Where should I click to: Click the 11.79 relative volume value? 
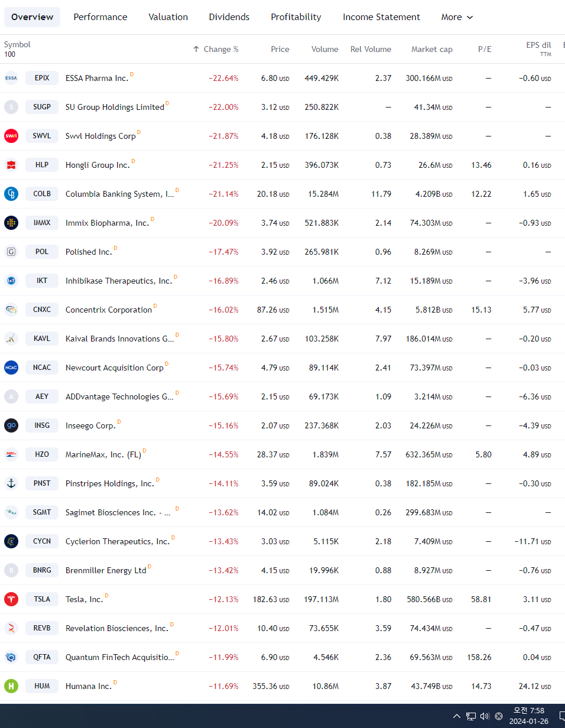[381, 194]
